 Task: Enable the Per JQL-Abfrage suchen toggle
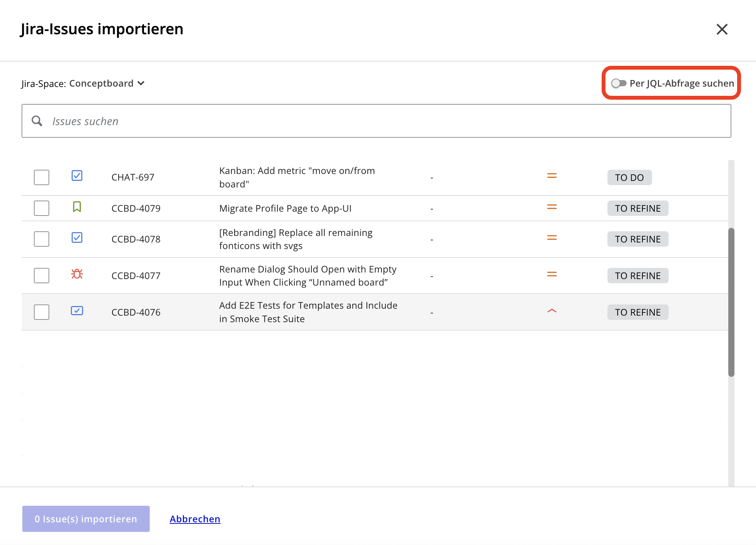point(619,83)
